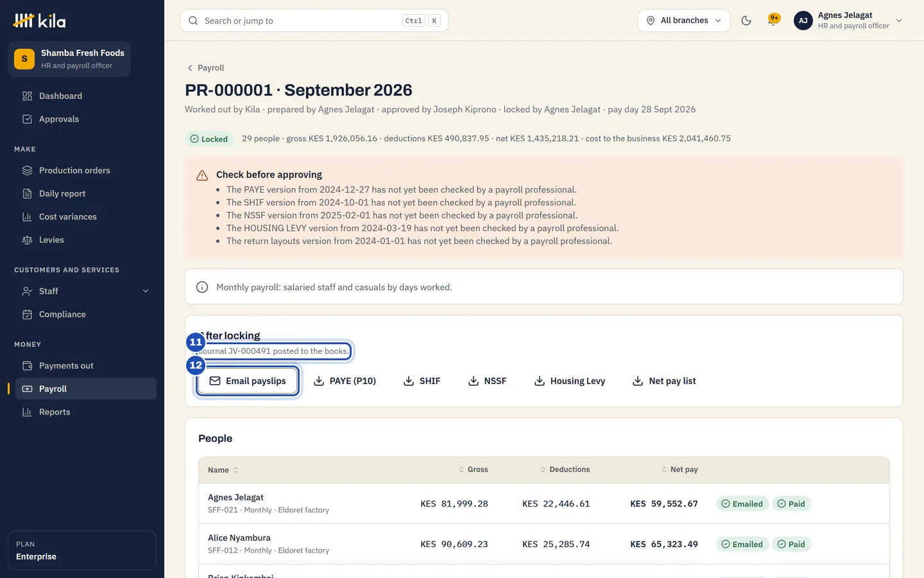Click Paid badge for Agnes Jelagat
The height and width of the screenshot is (578, 924).
pos(791,504)
